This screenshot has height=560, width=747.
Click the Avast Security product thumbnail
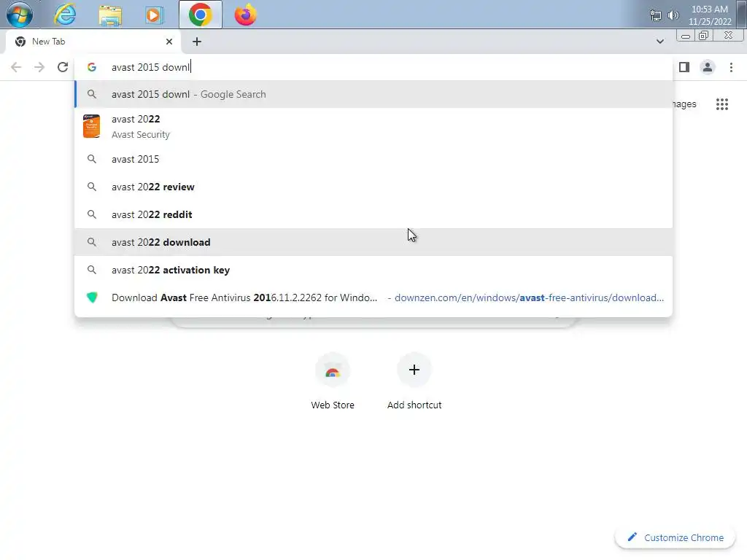[x=91, y=126]
